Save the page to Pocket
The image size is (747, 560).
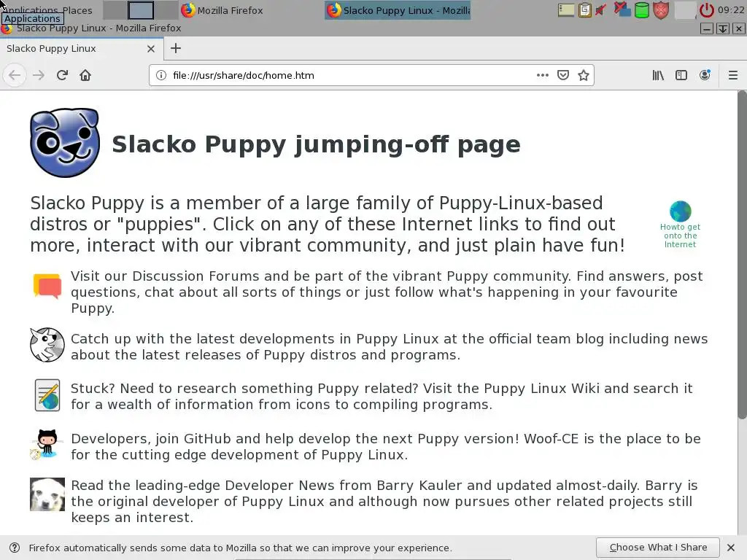pyautogui.click(x=563, y=75)
